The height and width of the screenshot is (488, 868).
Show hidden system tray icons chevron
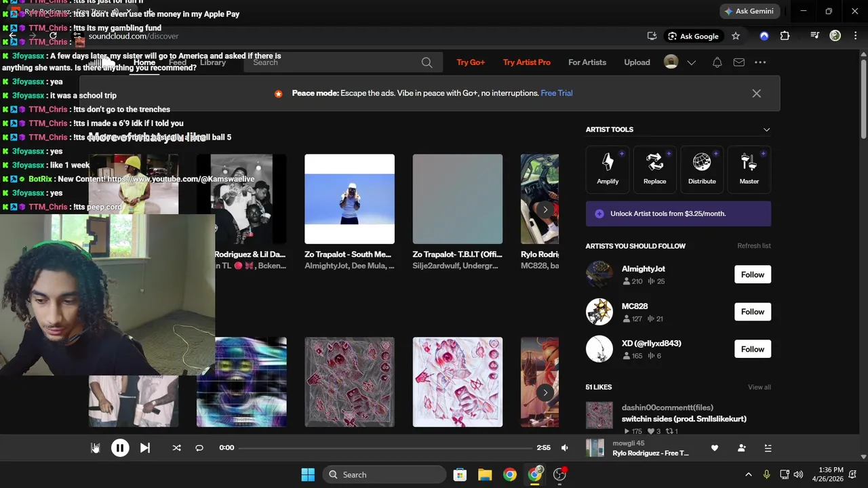click(748, 474)
